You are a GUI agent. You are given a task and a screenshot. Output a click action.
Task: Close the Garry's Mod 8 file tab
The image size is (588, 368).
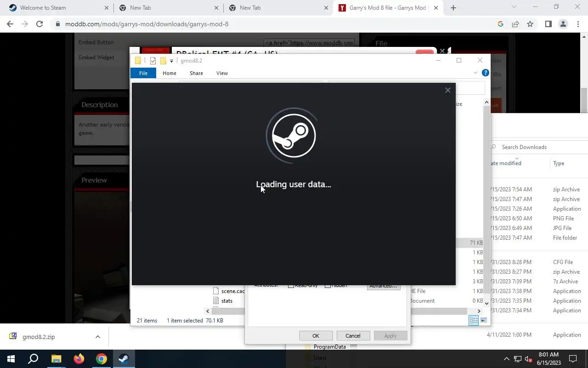(x=436, y=8)
